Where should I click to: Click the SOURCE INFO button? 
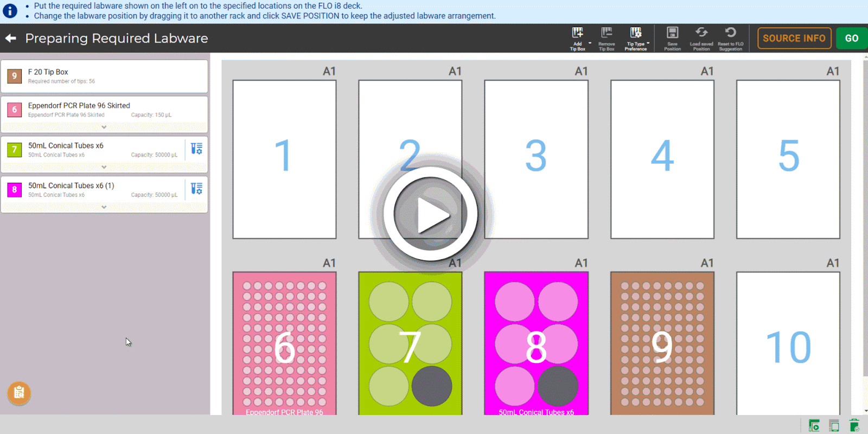click(794, 38)
